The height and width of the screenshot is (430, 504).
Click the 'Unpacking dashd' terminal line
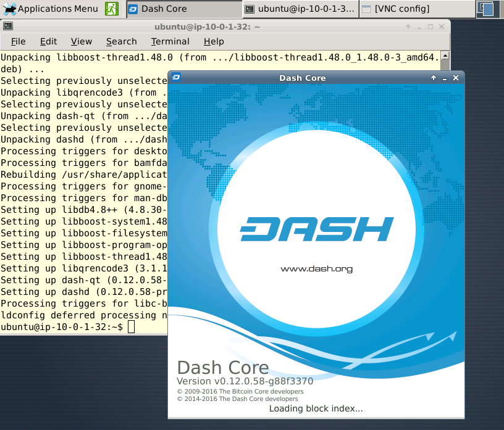click(x=84, y=139)
